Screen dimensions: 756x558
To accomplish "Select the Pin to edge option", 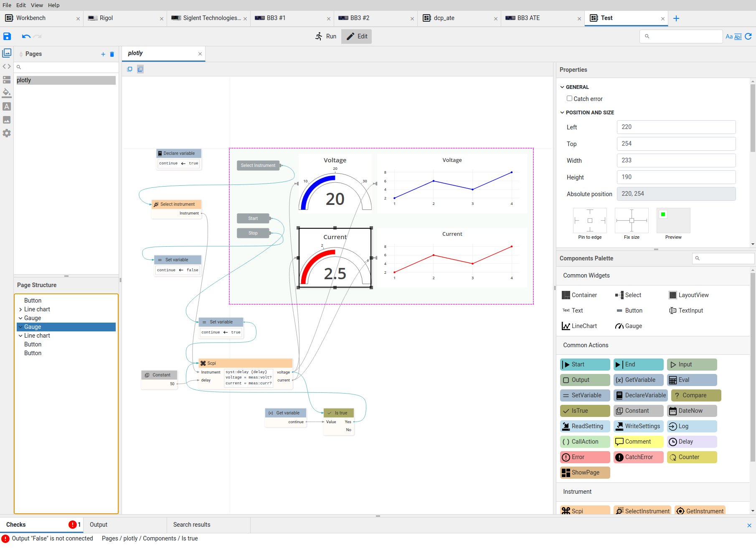I will tap(590, 221).
